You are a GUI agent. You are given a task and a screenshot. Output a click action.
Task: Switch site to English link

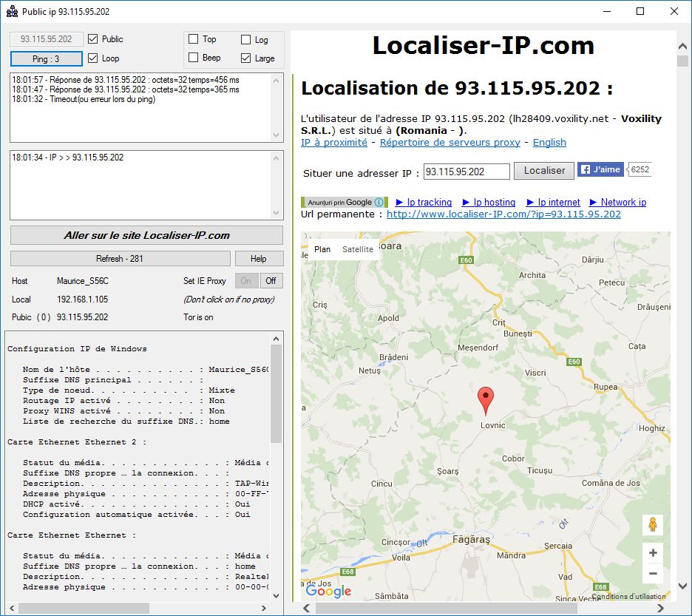point(549,142)
